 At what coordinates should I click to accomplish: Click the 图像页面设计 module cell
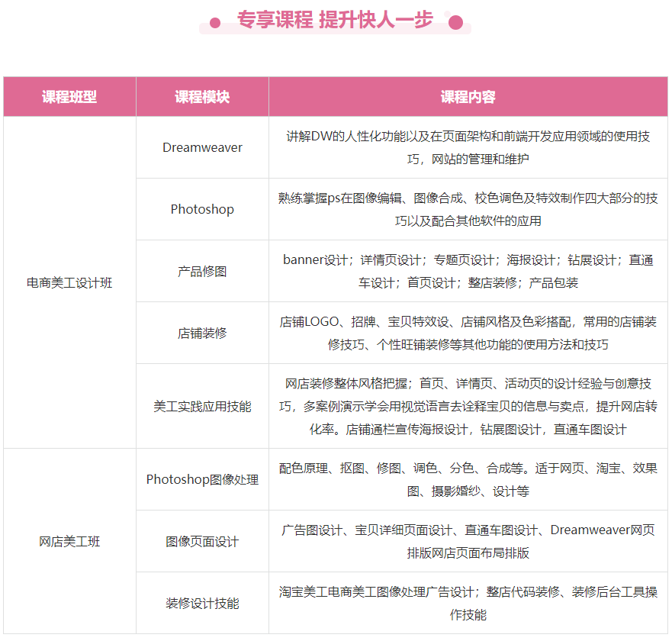tap(202, 541)
